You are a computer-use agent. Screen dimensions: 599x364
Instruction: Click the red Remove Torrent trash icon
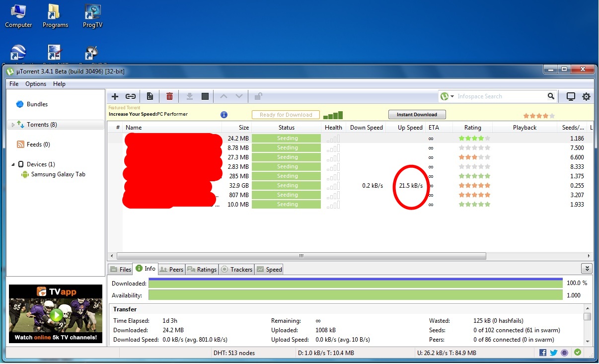click(x=169, y=96)
